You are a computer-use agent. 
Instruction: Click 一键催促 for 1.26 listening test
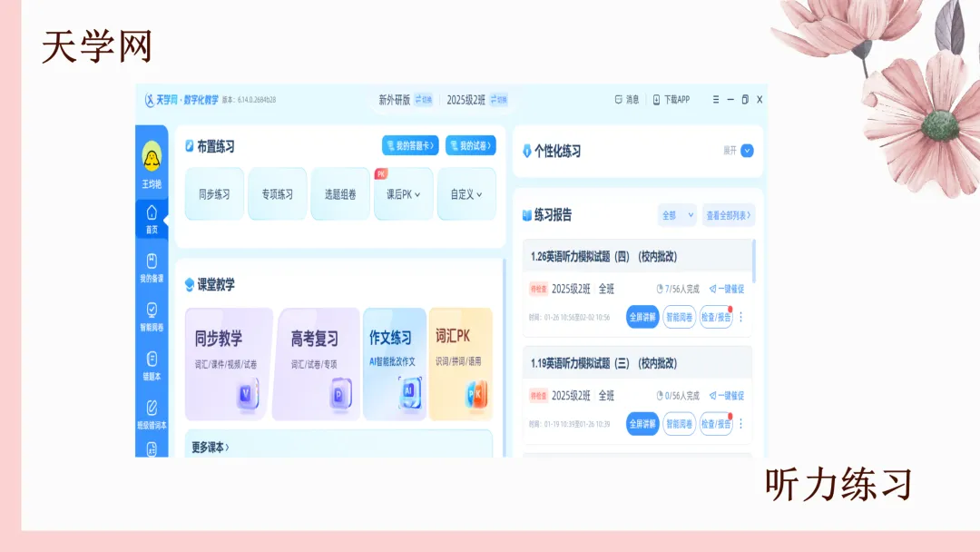(x=726, y=289)
